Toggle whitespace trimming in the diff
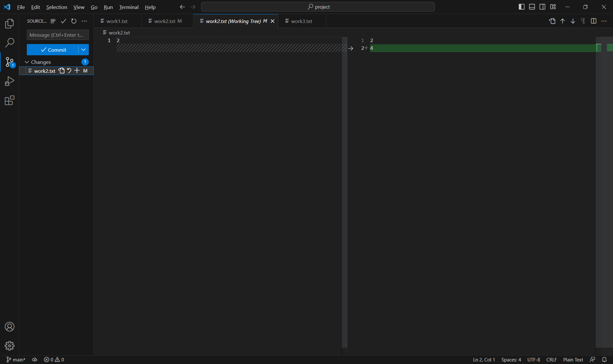This screenshot has width=613, height=364. (x=583, y=21)
